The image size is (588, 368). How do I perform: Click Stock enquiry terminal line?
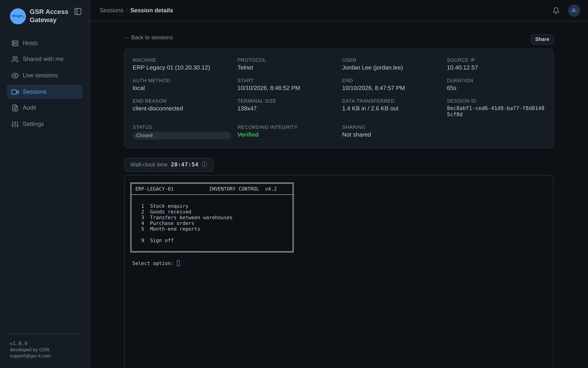pyautogui.click(x=165, y=206)
